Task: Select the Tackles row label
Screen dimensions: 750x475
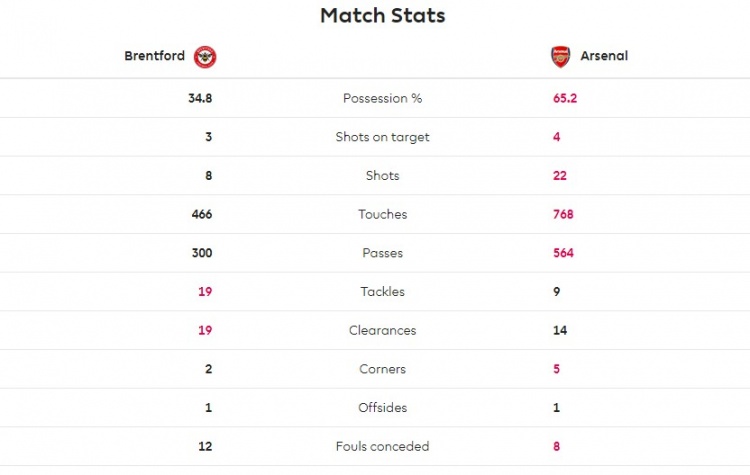Action: pos(383,292)
